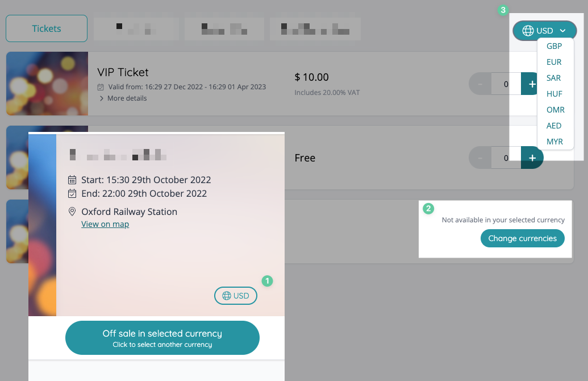Viewport: 588px width, 381px height.
Task: Expand More details for VIP Ticket
Action: pos(122,98)
